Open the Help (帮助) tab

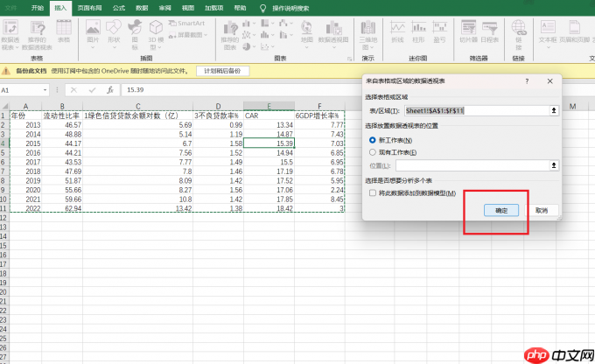[240, 8]
